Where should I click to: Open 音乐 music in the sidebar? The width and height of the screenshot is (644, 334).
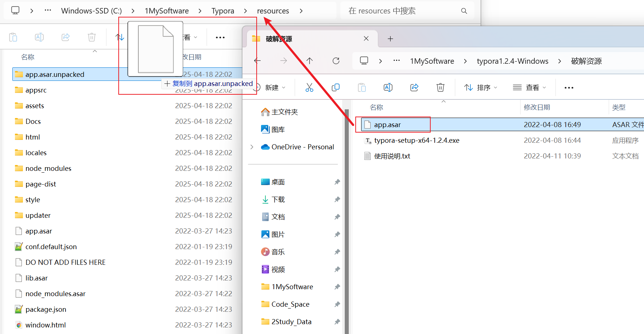273,252
